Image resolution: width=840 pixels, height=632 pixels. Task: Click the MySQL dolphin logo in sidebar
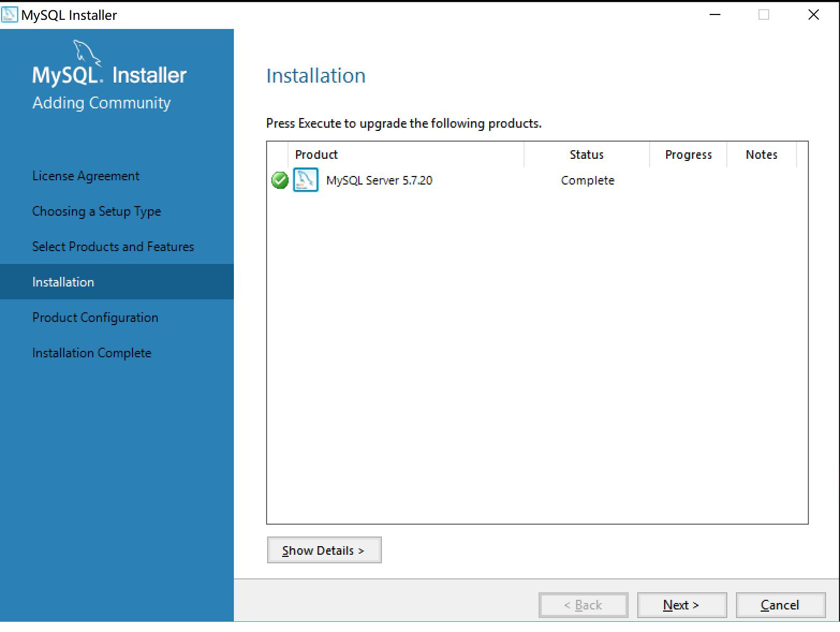point(86,52)
